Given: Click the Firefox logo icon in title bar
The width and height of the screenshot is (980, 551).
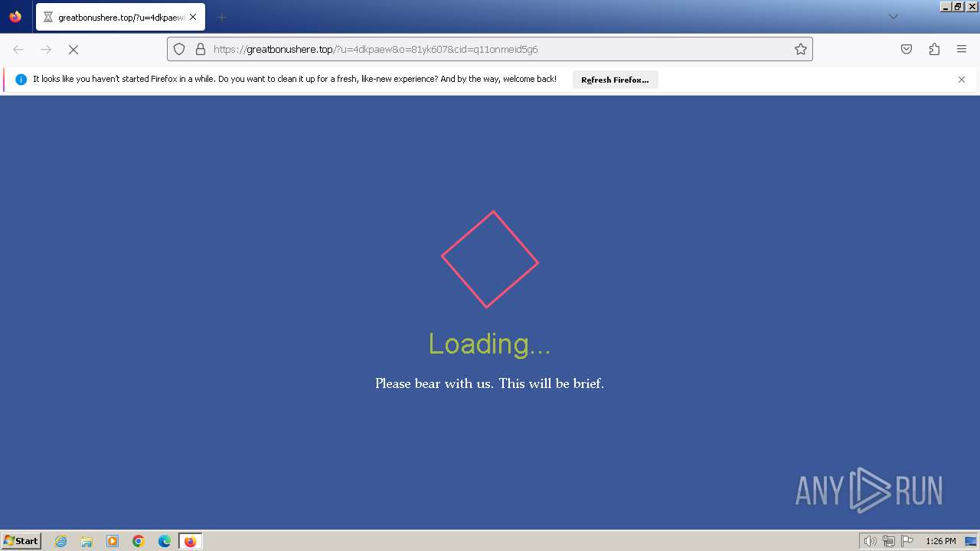Looking at the screenshot, I should [x=15, y=17].
